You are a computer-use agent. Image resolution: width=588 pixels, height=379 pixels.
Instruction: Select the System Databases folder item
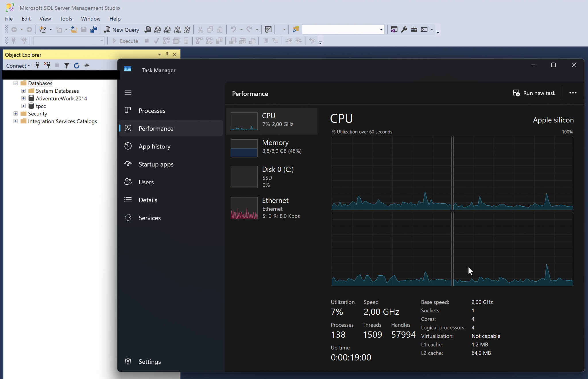[57, 91]
